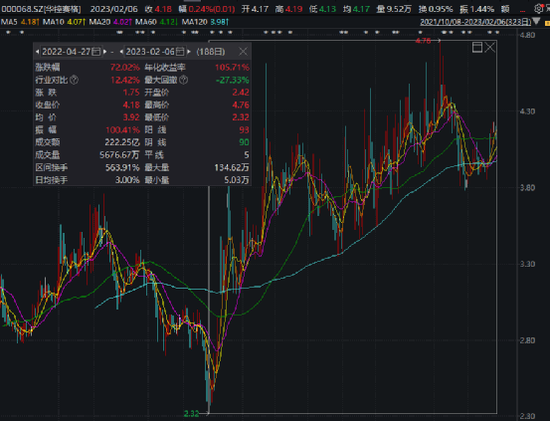Open the calendar for end date 2023-02-06

tap(180, 52)
